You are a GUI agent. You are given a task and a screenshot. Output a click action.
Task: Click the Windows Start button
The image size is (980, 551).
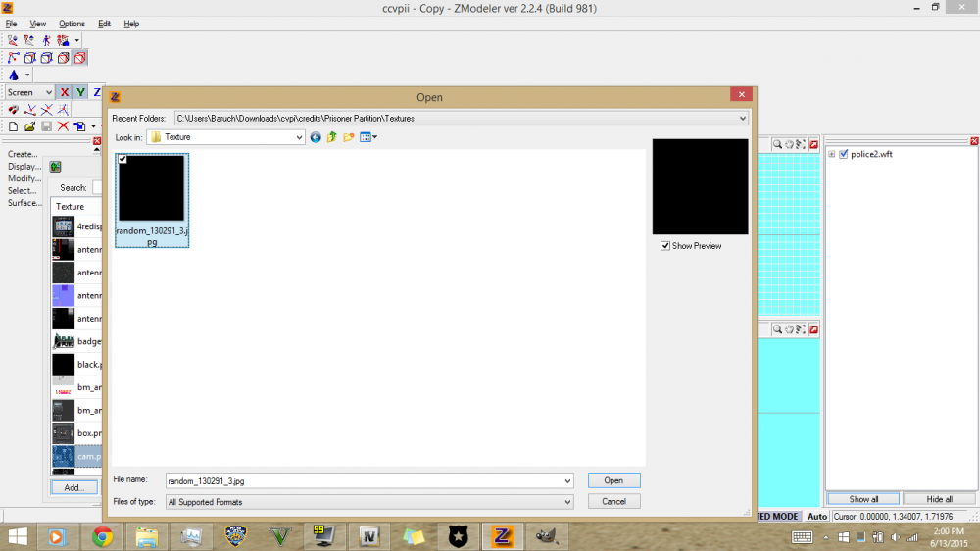point(18,536)
